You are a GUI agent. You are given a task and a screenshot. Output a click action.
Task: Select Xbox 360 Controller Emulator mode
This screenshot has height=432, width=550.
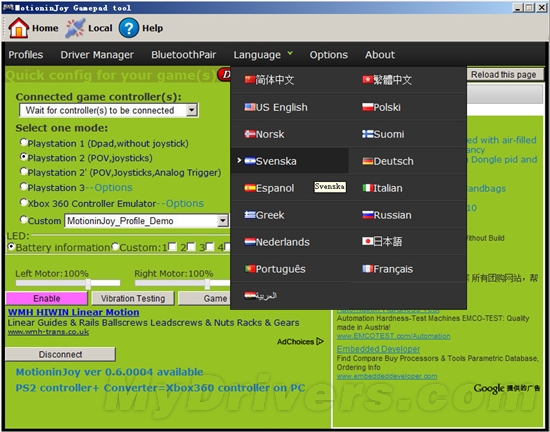(x=24, y=202)
